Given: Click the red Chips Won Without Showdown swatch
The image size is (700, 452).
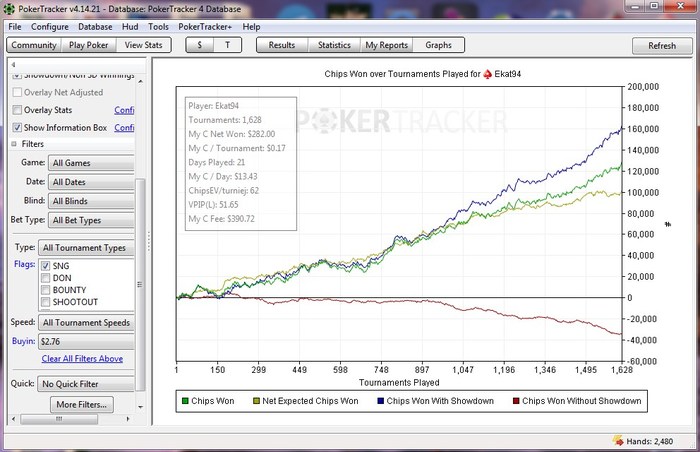Looking at the screenshot, I should coord(516,401).
